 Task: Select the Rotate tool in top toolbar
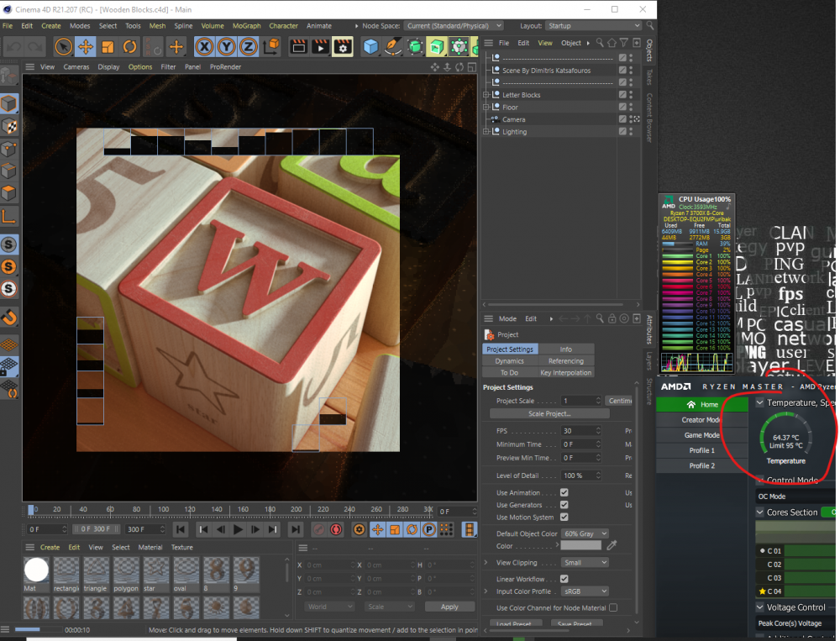coord(129,46)
